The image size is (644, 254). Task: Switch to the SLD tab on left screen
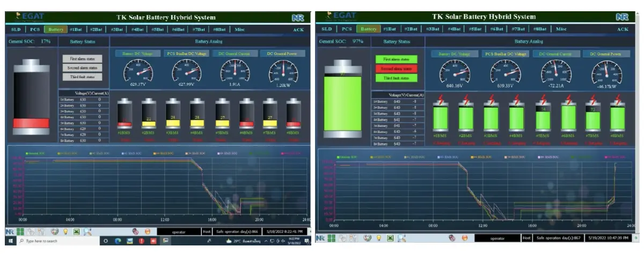pyautogui.click(x=16, y=29)
